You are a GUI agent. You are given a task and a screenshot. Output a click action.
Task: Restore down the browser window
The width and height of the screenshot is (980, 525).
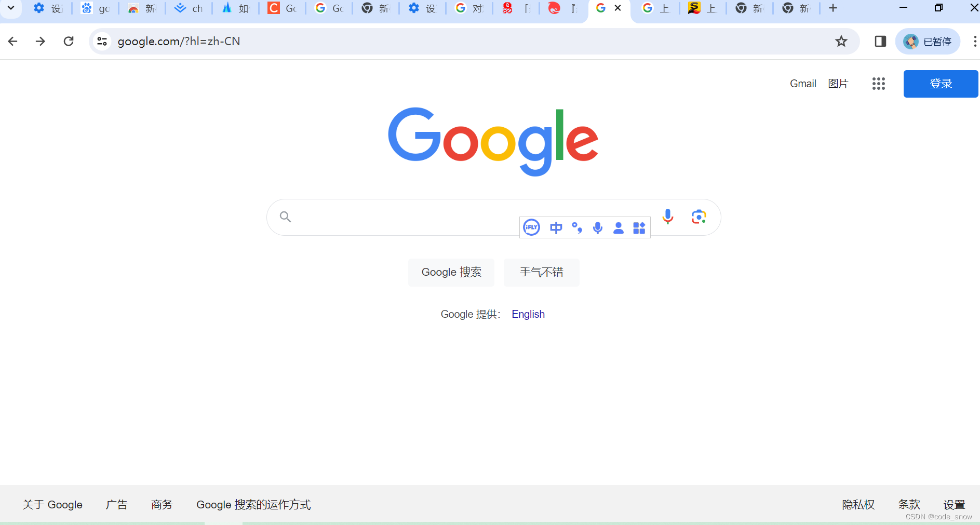[x=938, y=8]
